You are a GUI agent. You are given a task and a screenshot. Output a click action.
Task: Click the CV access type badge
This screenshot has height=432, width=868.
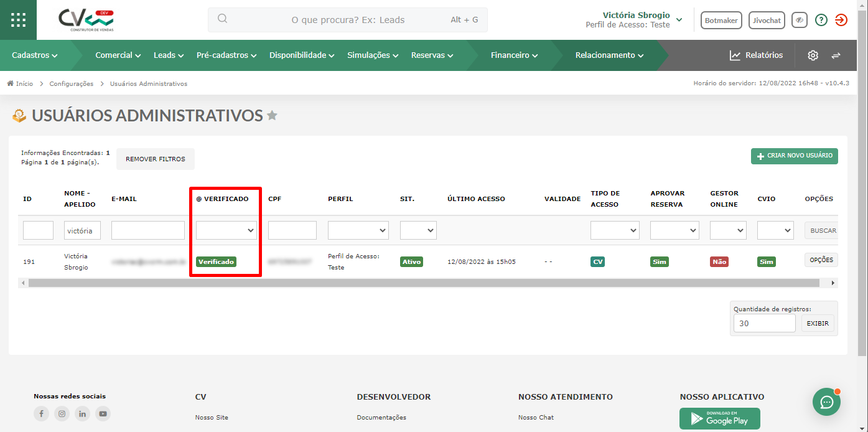point(598,261)
